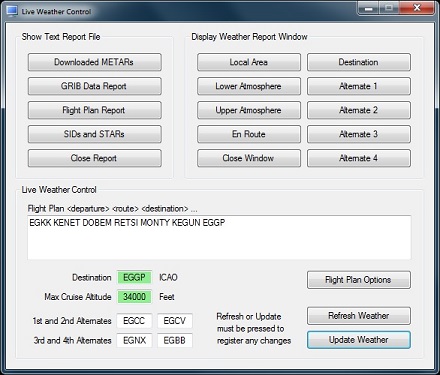Click the 3rd alternate field EGNX
The width and height of the screenshot is (440, 375).
point(134,341)
